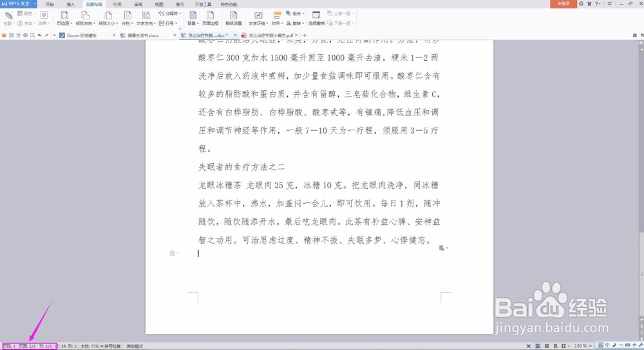Switch to 怎么治疗失眠小偏方.pdf tab
644x350 pixels.
click(270, 35)
